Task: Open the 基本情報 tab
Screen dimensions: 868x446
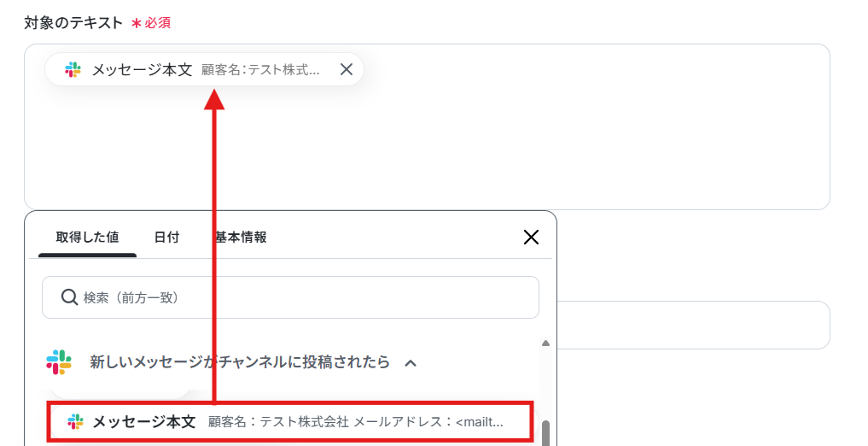Action: click(x=241, y=238)
